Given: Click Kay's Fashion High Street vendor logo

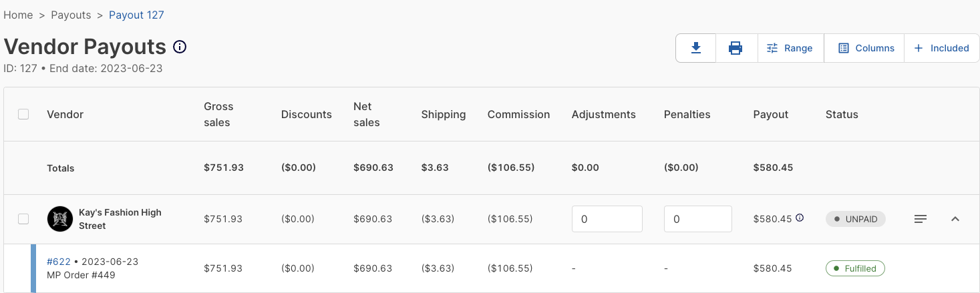Looking at the screenshot, I should (60, 219).
